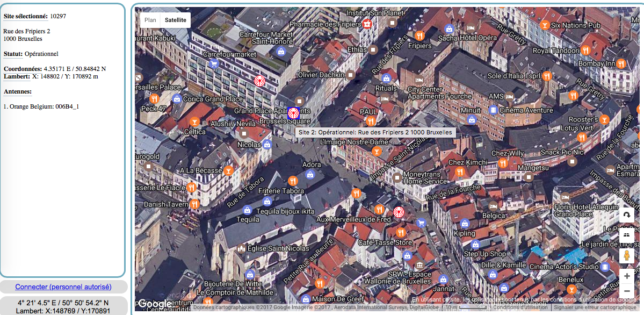Click the Bijouterie De Witte shop icon
The width and height of the screenshot is (644, 315).
[249, 274]
